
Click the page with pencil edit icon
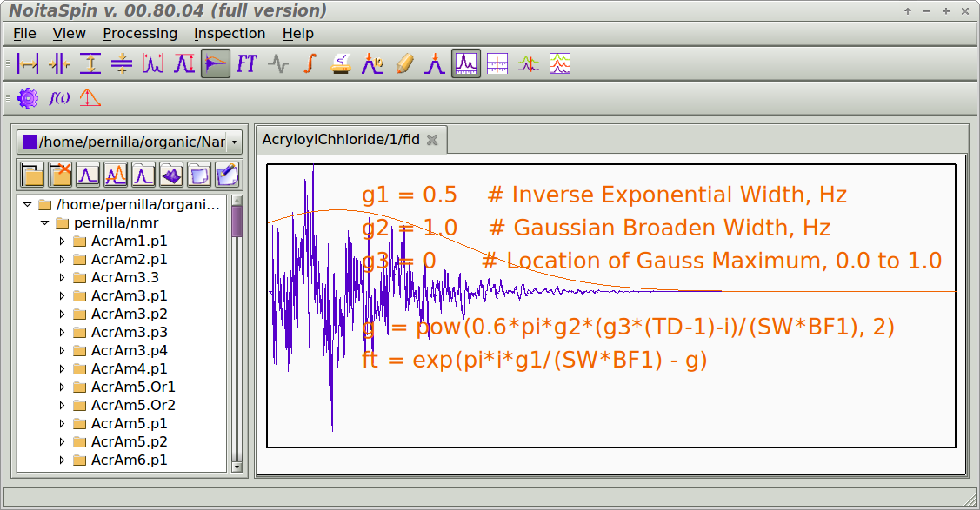coord(227,176)
